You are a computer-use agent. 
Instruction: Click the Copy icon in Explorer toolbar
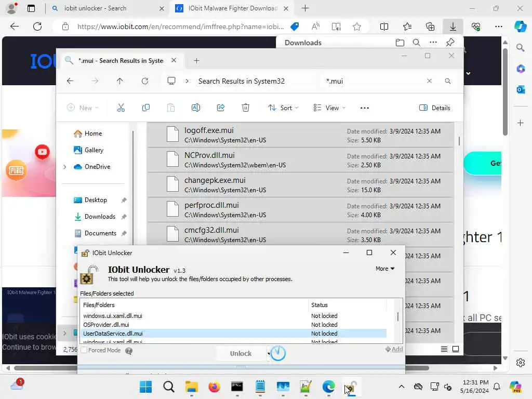[x=146, y=108]
